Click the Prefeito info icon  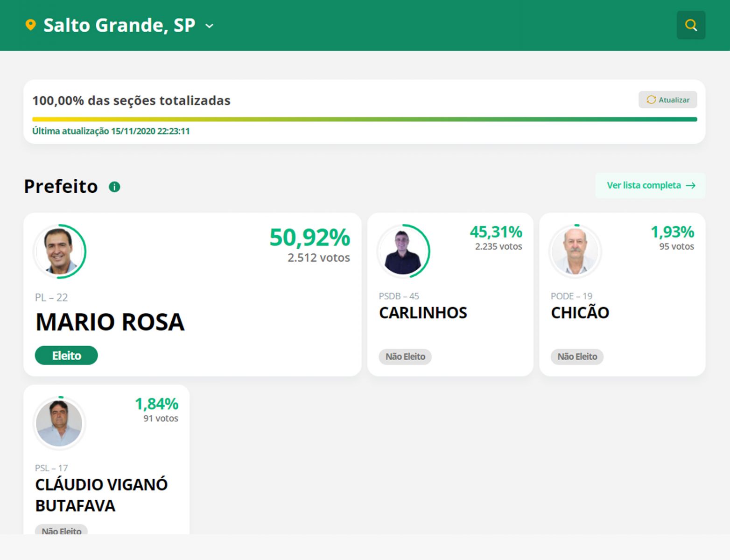[114, 187]
